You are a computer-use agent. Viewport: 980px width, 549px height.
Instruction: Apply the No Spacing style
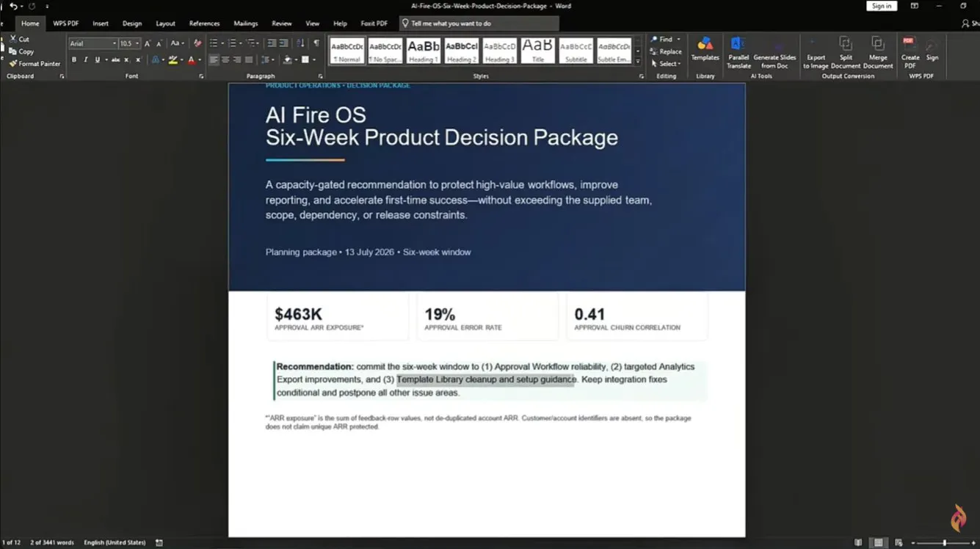[385, 51]
